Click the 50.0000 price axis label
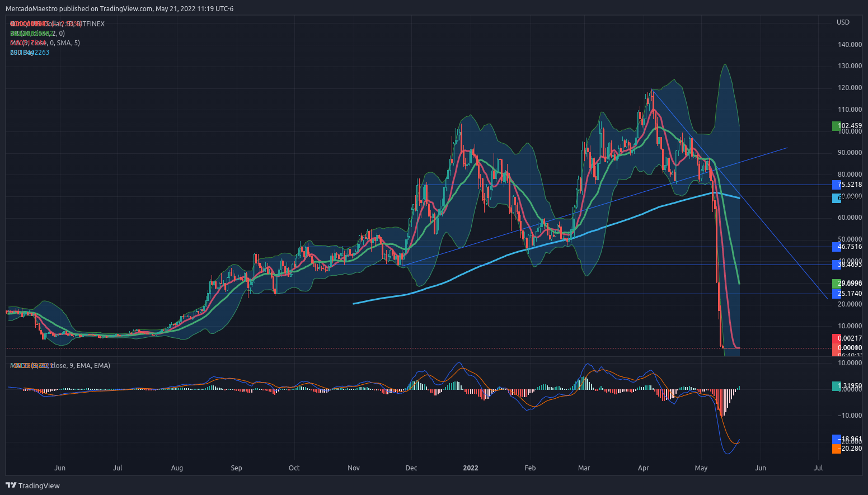Image resolution: width=868 pixels, height=495 pixels. pyautogui.click(x=850, y=239)
